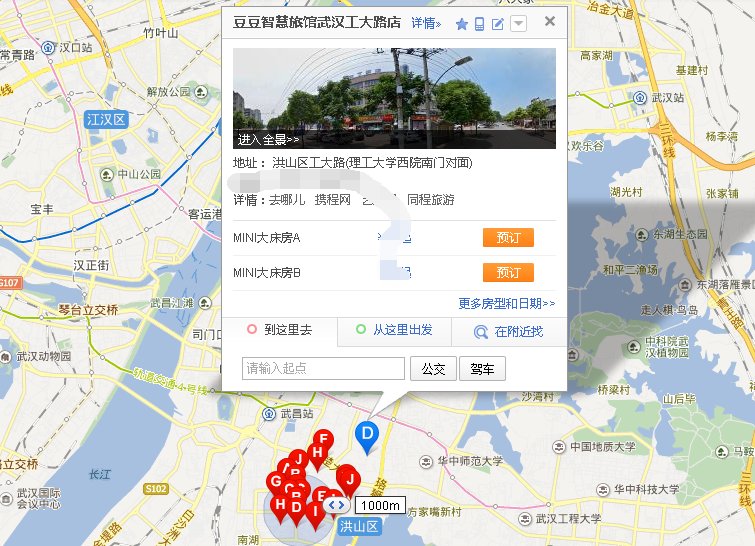Book MINI大床房A with 预订 button
755x546 pixels.
pos(508,237)
